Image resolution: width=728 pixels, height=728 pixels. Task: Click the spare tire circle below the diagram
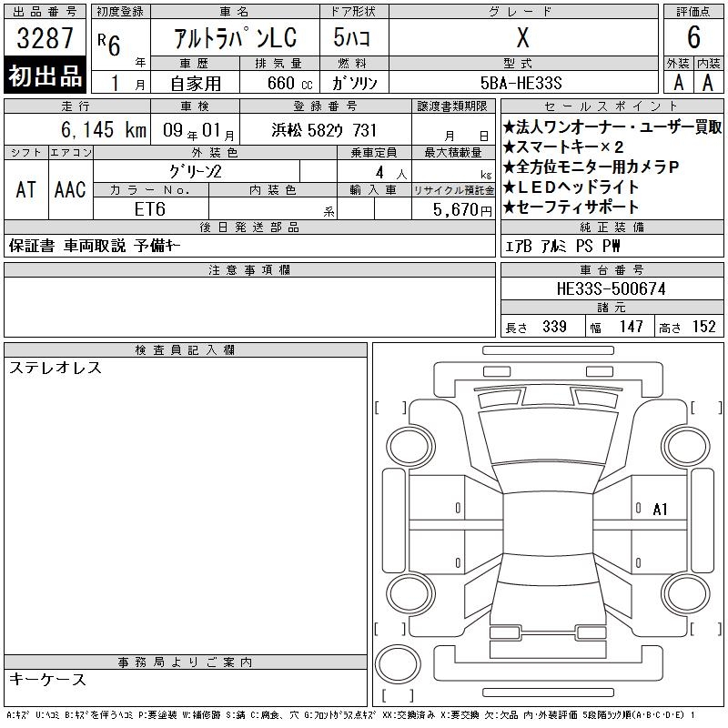click(x=398, y=664)
